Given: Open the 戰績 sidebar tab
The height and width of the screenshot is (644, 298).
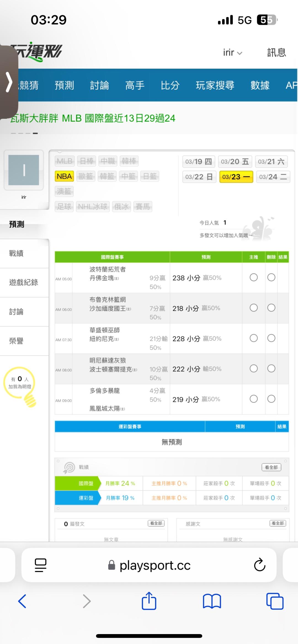Looking at the screenshot, I should click(x=17, y=253).
